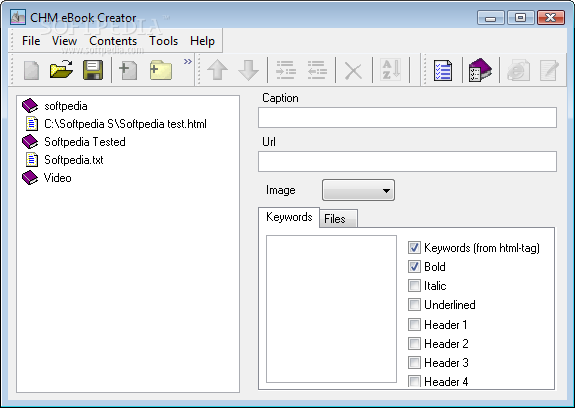The width and height of the screenshot is (575, 408).
Task: Close the CHM eBook Creator window
Action: 550,18
